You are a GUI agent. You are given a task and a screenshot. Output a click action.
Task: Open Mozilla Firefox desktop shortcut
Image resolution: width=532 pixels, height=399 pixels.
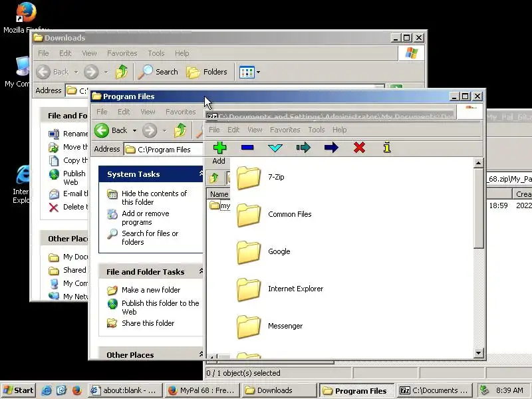tap(26, 18)
